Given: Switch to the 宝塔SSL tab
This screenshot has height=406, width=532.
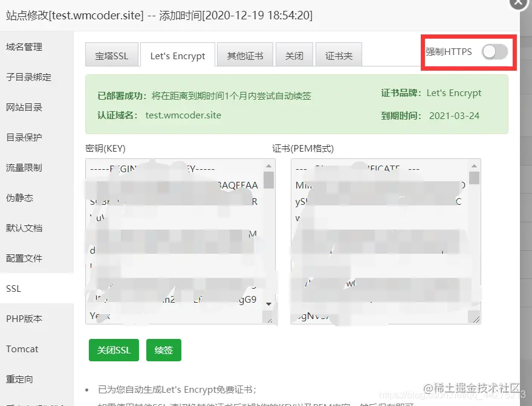Looking at the screenshot, I should click(x=112, y=55).
